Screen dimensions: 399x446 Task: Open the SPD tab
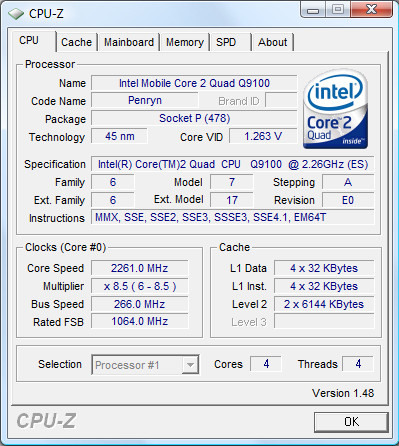click(x=226, y=42)
